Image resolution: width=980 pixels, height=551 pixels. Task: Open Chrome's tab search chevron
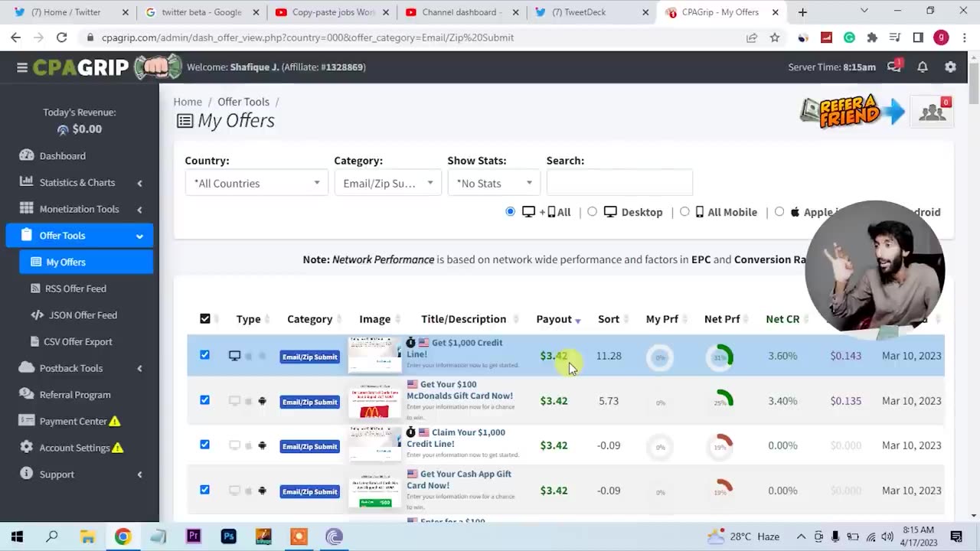864,11
